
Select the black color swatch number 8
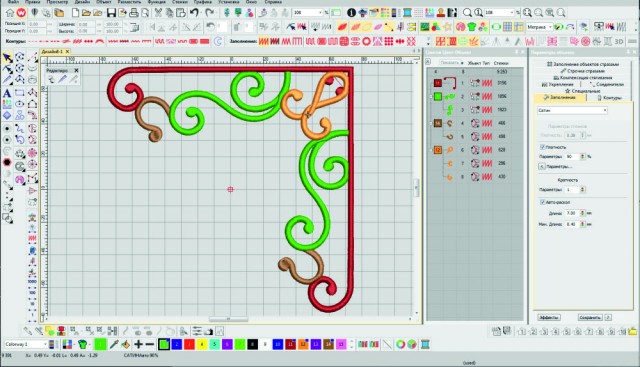[x=253, y=345]
